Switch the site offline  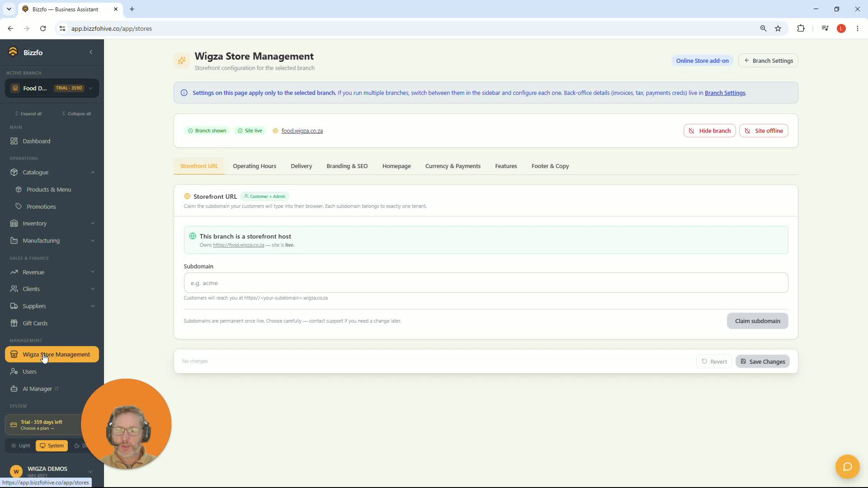pyautogui.click(x=764, y=131)
